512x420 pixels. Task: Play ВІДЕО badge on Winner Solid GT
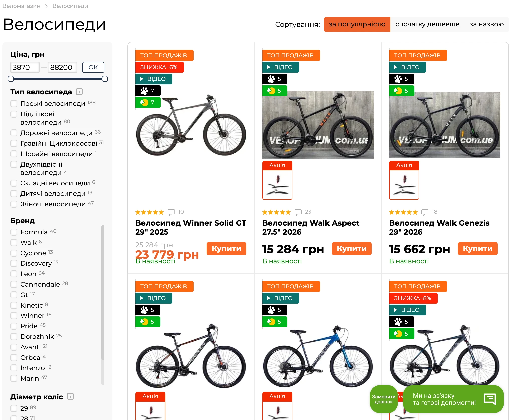[154, 79]
